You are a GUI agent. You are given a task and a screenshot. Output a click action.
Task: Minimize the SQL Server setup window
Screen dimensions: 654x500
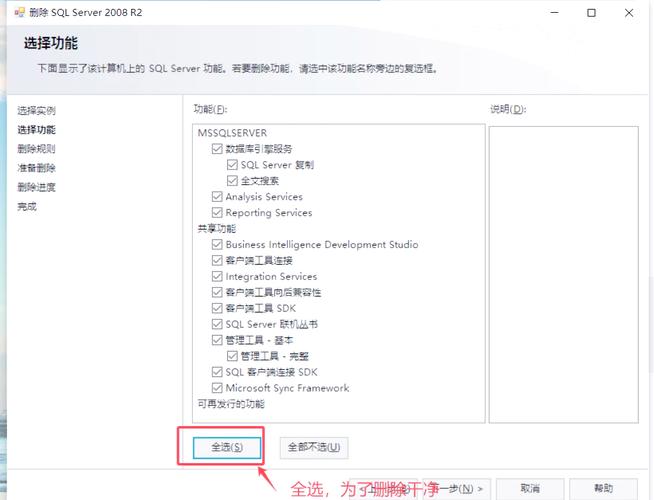[x=554, y=13]
